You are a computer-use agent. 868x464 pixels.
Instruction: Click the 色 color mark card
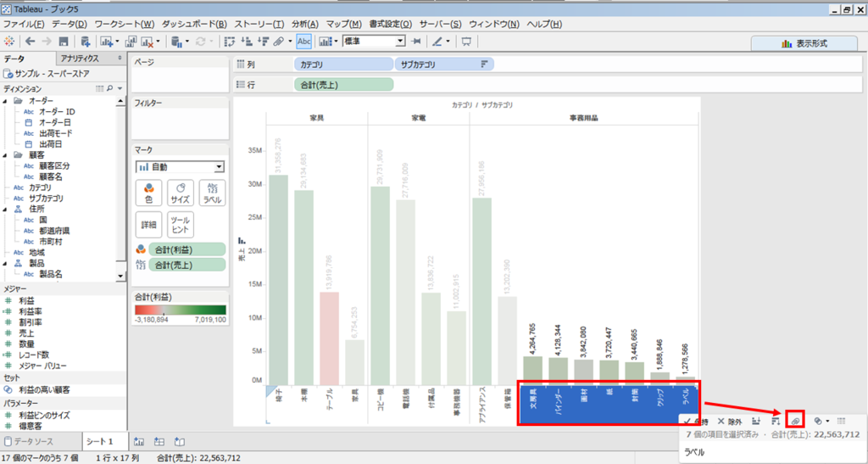[x=149, y=193]
